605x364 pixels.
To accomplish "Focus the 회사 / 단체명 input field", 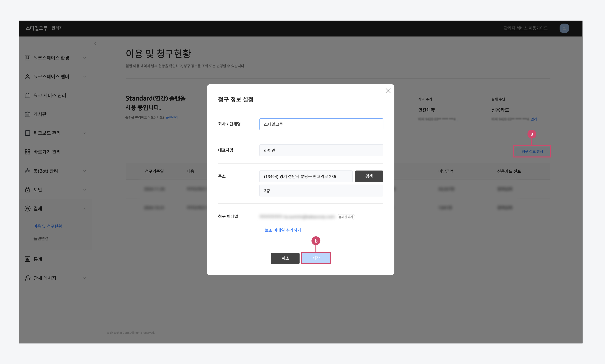I will point(321,124).
